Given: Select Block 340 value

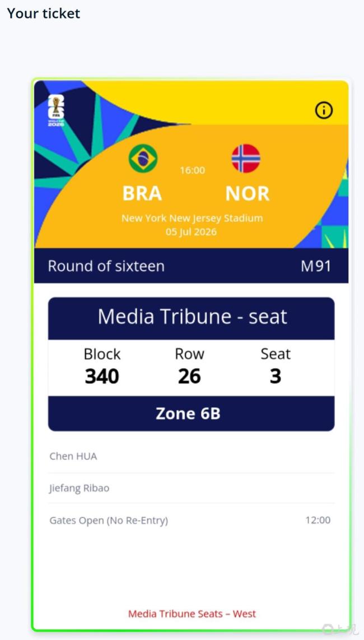Looking at the screenshot, I should (x=102, y=377).
